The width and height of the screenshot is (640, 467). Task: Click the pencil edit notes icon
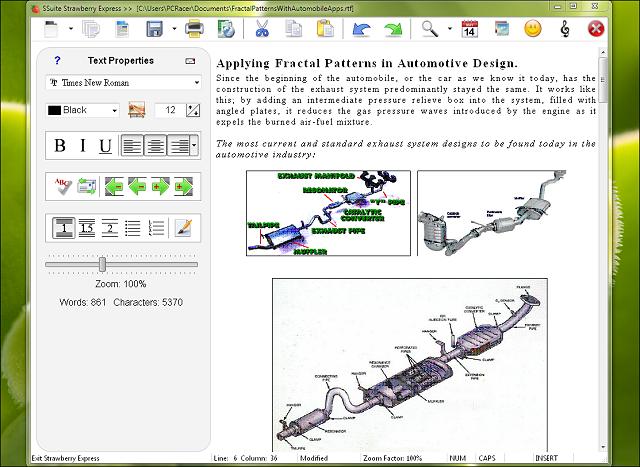click(x=183, y=228)
